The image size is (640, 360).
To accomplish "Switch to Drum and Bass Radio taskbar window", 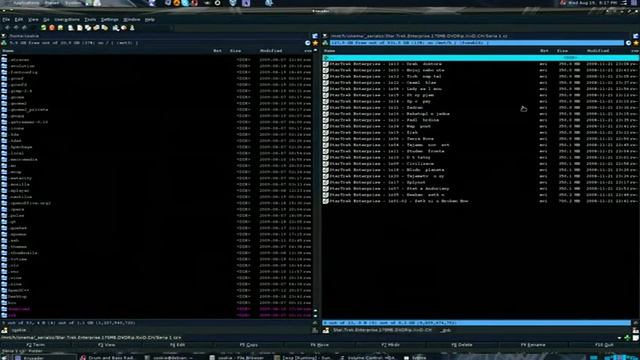I will click(108, 358).
